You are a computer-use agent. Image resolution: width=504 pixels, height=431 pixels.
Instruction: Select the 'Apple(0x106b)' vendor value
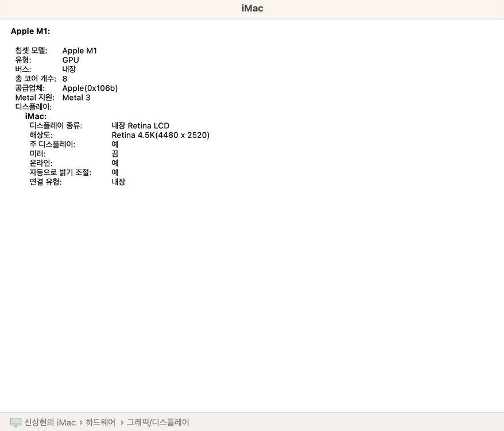coord(90,88)
